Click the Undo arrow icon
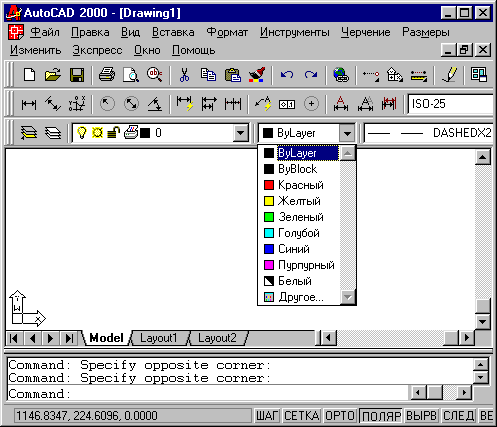The height and width of the screenshot is (427, 497). pos(287,75)
